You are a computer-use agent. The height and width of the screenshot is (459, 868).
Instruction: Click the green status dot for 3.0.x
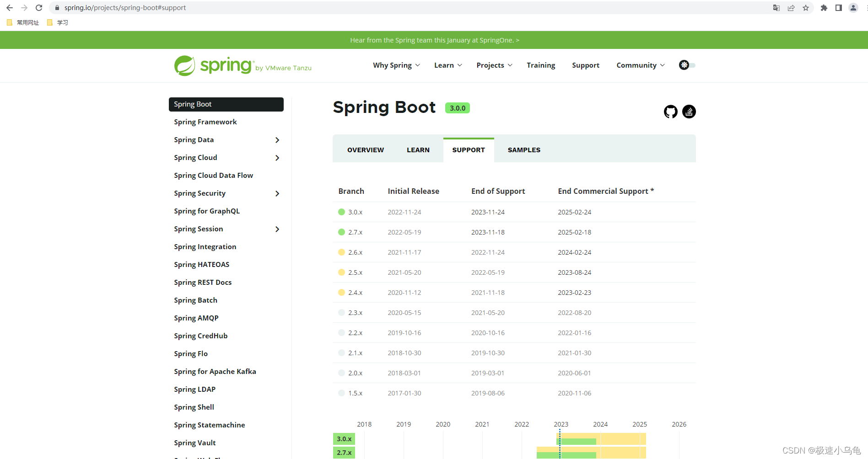coord(341,212)
